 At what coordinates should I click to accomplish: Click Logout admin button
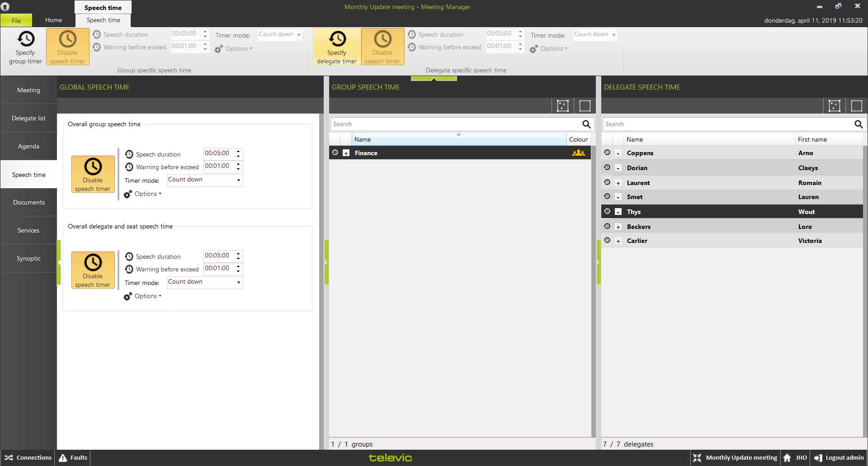pos(839,458)
